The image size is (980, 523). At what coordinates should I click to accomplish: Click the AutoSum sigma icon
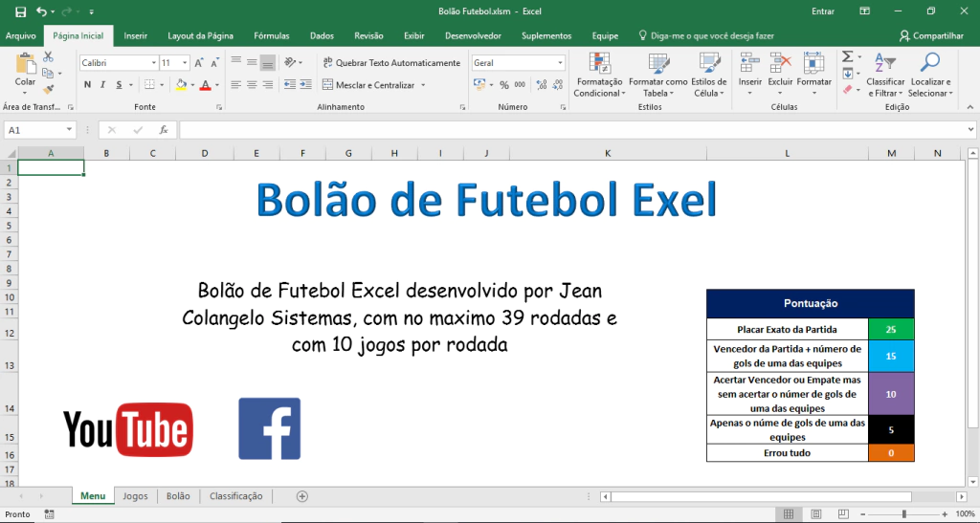[x=847, y=56]
